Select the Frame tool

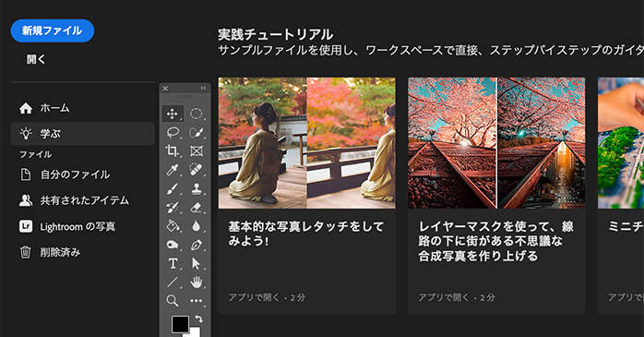pos(197,150)
